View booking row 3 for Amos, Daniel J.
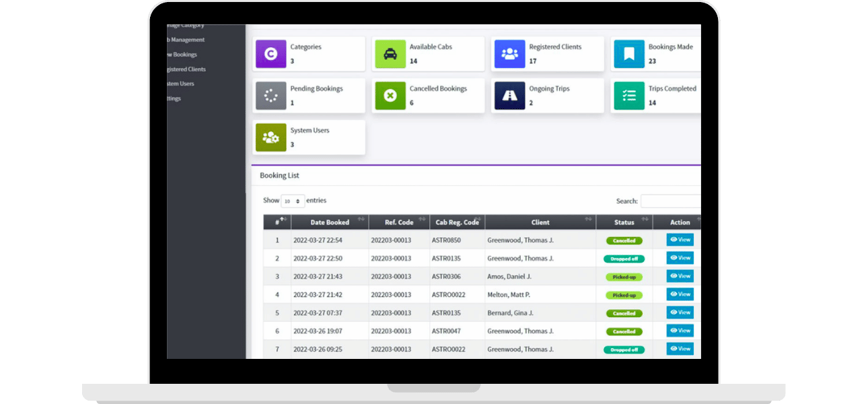Screen dimensions: 868x404 (x=680, y=276)
